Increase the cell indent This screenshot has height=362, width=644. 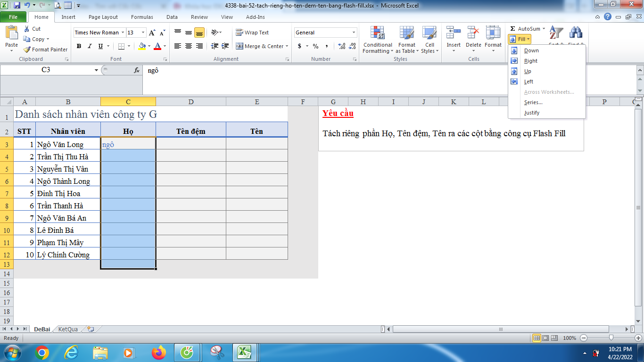click(225, 46)
